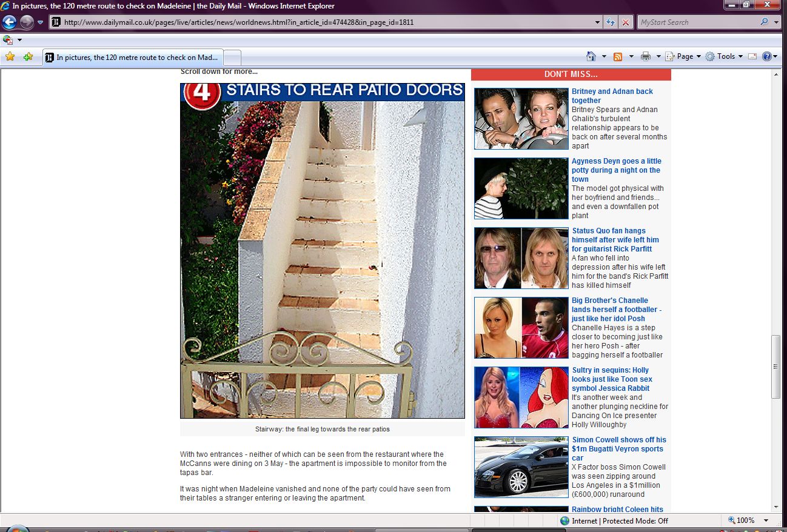The width and height of the screenshot is (787, 532).
Task: Open 'Simon Cowell shows off his $1m Bugatti' link
Action: 618,448
